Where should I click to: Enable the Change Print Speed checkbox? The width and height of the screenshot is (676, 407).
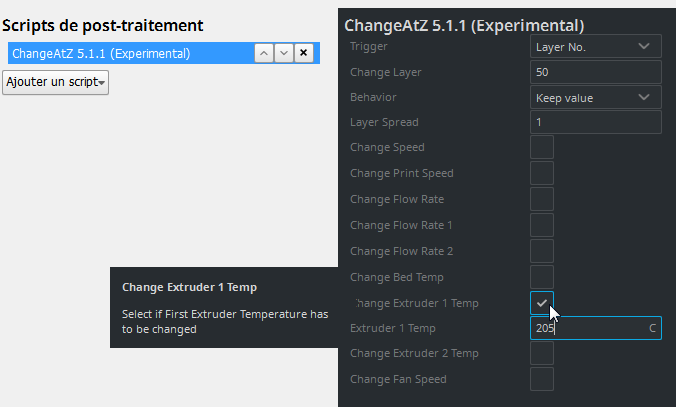[x=541, y=174]
